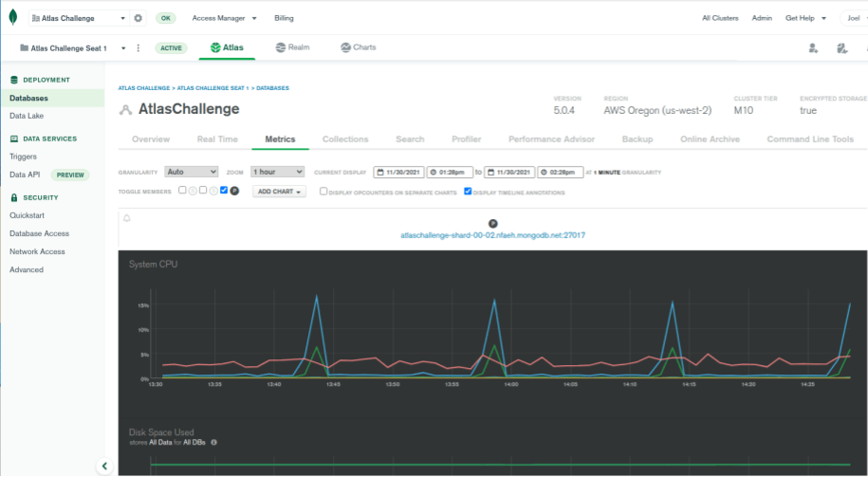Click the project activity feed icon

842,48
